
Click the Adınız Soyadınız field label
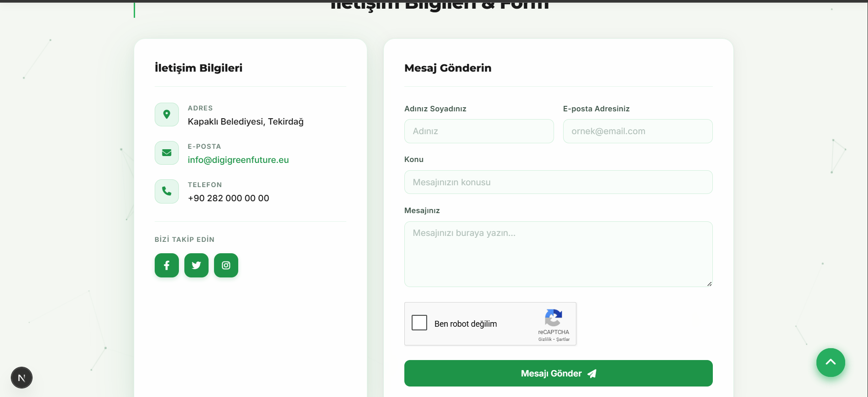pyautogui.click(x=435, y=109)
